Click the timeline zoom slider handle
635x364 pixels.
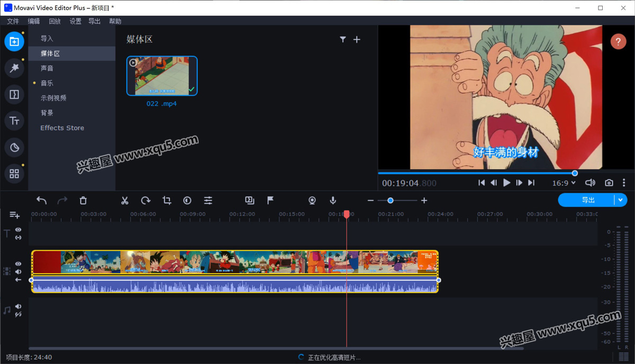point(391,201)
